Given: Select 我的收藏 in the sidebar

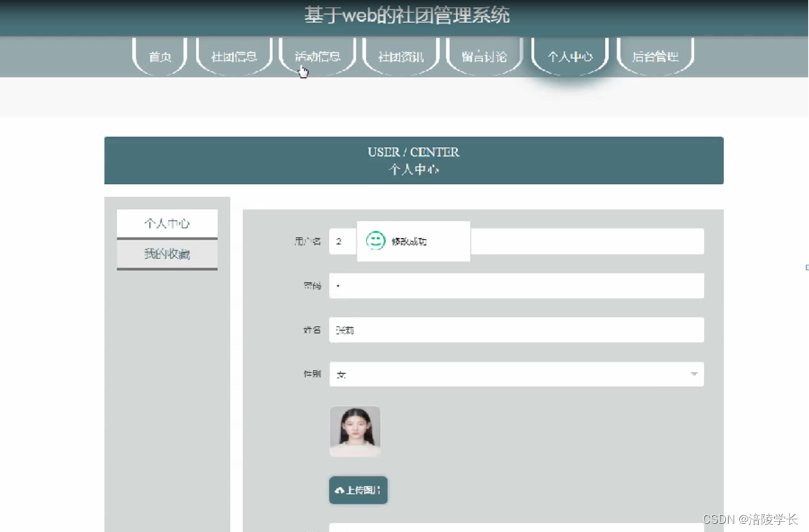Looking at the screenshot, I should point(167,254).
